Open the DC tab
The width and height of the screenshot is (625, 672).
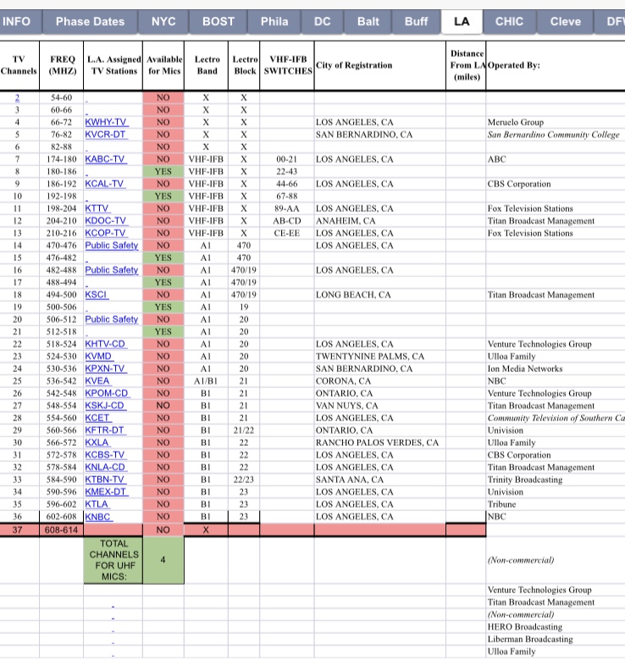tap(322, 21)
